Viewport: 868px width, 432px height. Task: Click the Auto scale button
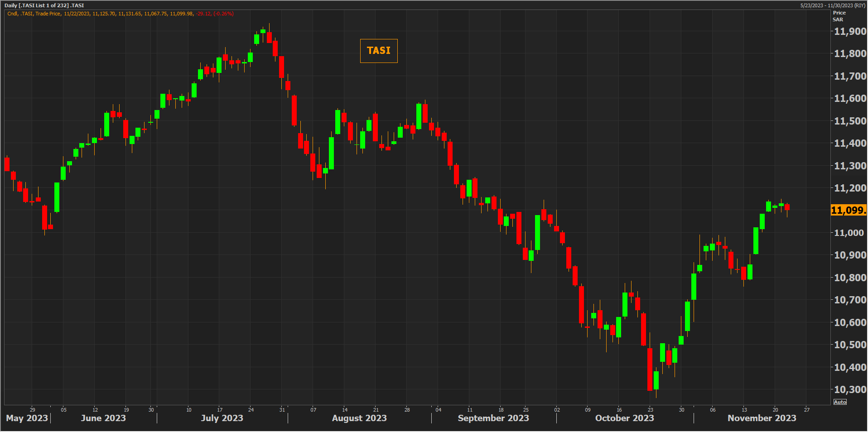click(840, 402)
